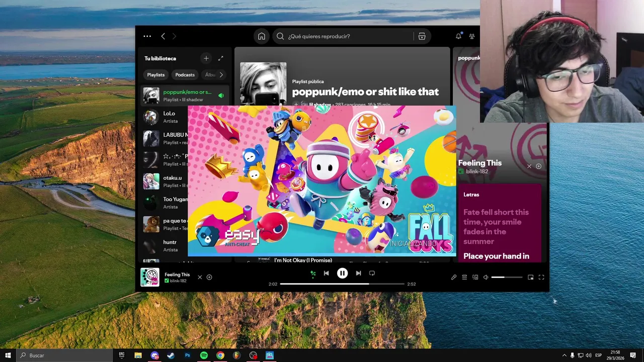This screenshot has height=362, width=644.
Task: Toggle repeat mode
Action: point(372,273)
